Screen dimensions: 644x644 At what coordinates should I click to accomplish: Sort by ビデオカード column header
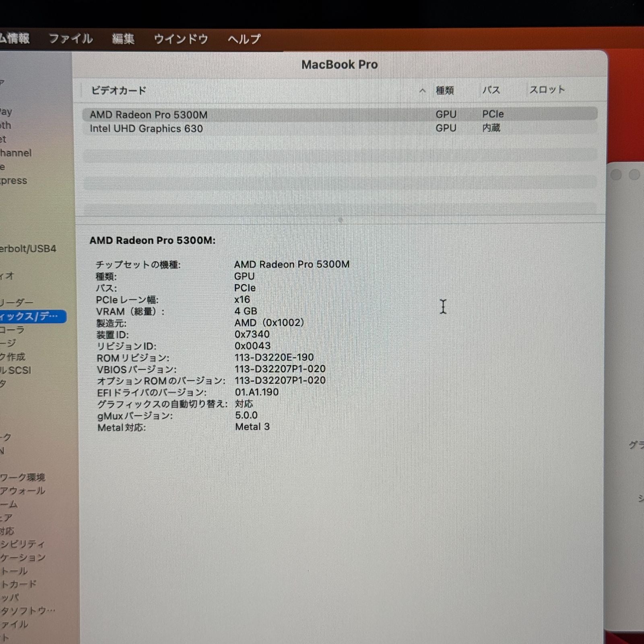click(x=119, y=91)
